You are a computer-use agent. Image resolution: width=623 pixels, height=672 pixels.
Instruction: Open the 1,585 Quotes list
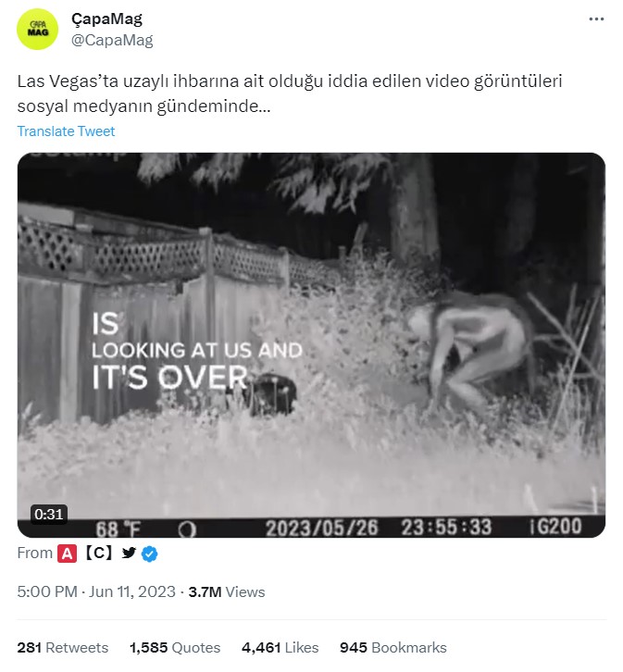pyautogui.click(x=175, y=647)
